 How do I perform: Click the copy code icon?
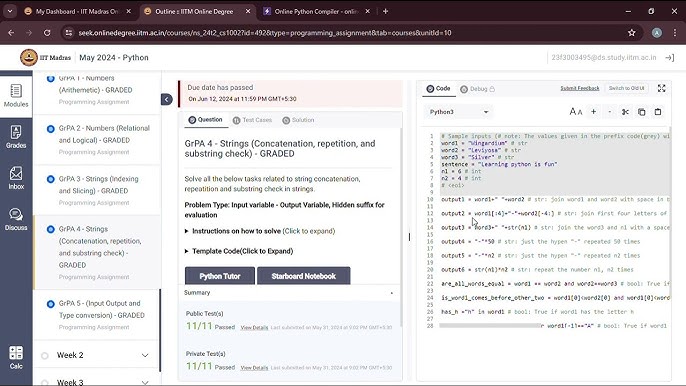click(641, 112)
